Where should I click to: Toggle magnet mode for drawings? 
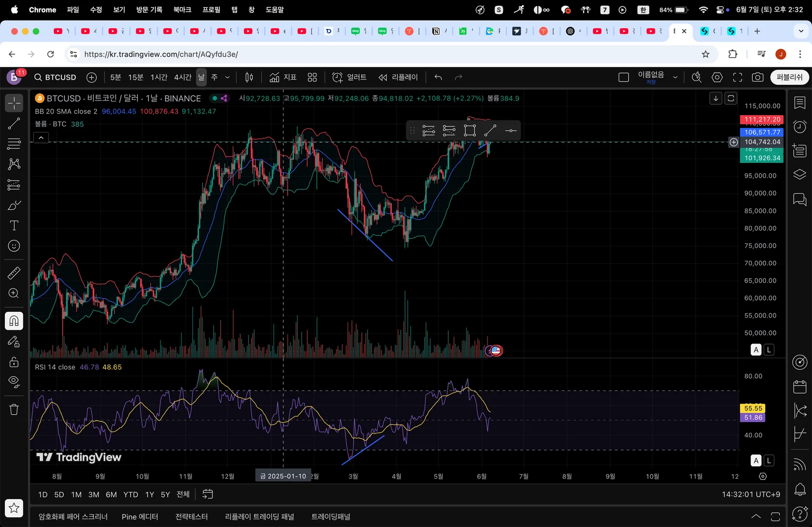tap(14, 321)
